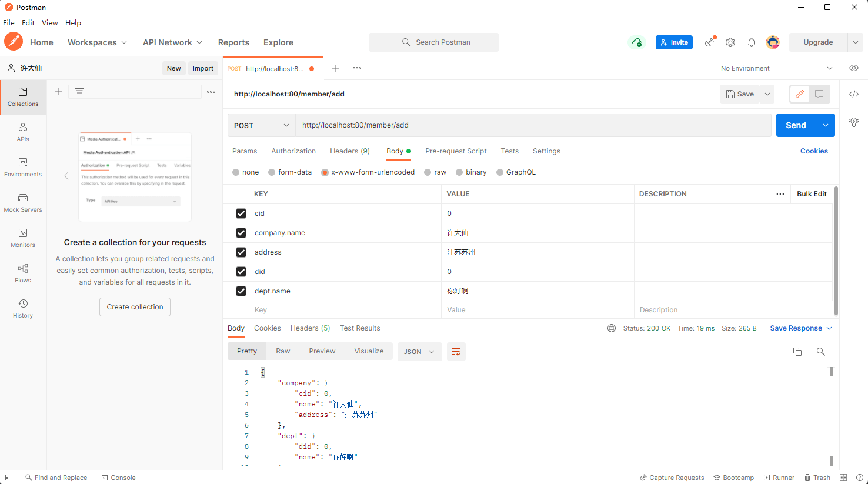Open the API Network dropdown
The image size is (868, 484).
point(172,42)
